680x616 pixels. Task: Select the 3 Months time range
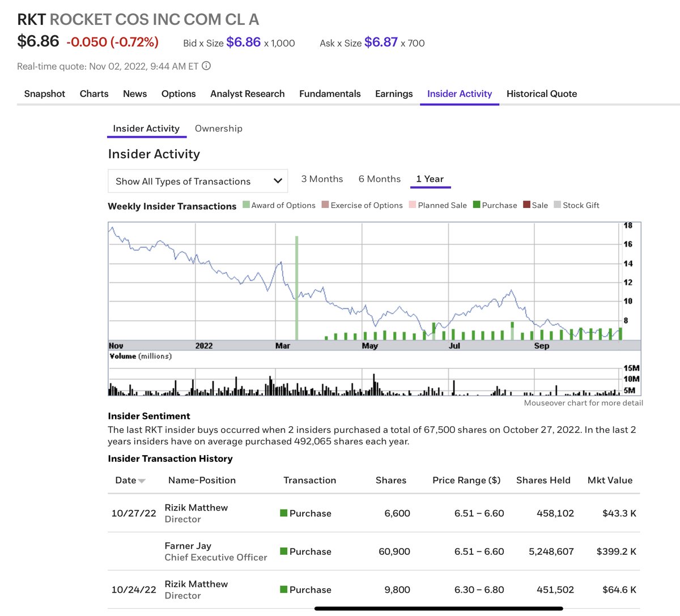322,179
